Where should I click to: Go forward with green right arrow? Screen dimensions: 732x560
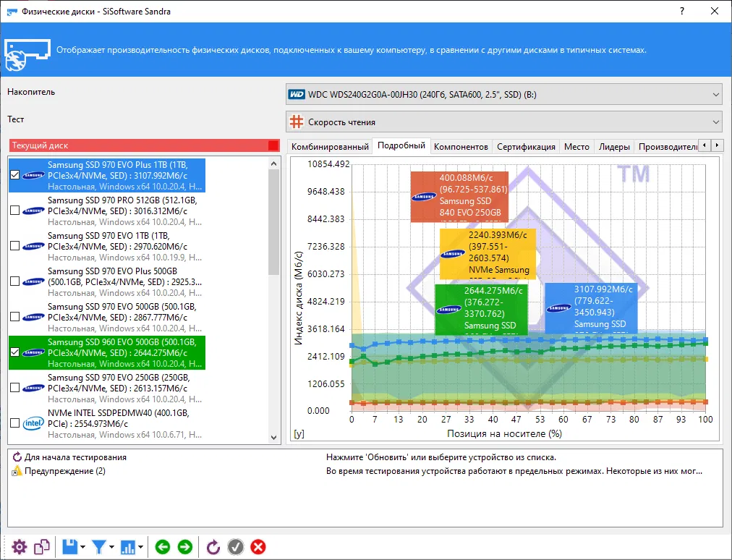tap(185, 547)
